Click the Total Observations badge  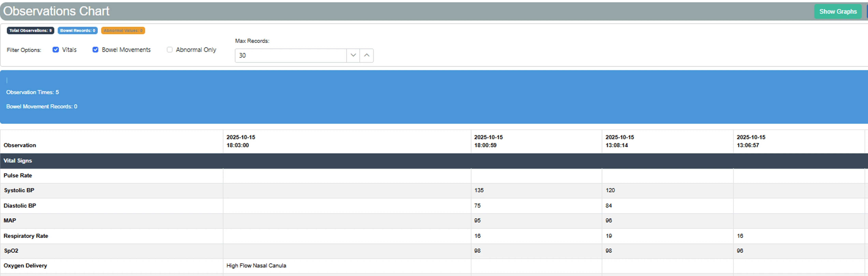(x=31, y=31)
